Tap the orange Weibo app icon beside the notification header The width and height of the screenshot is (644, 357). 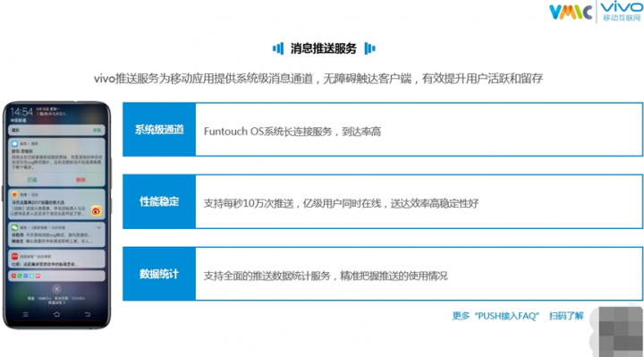[15, 195]
